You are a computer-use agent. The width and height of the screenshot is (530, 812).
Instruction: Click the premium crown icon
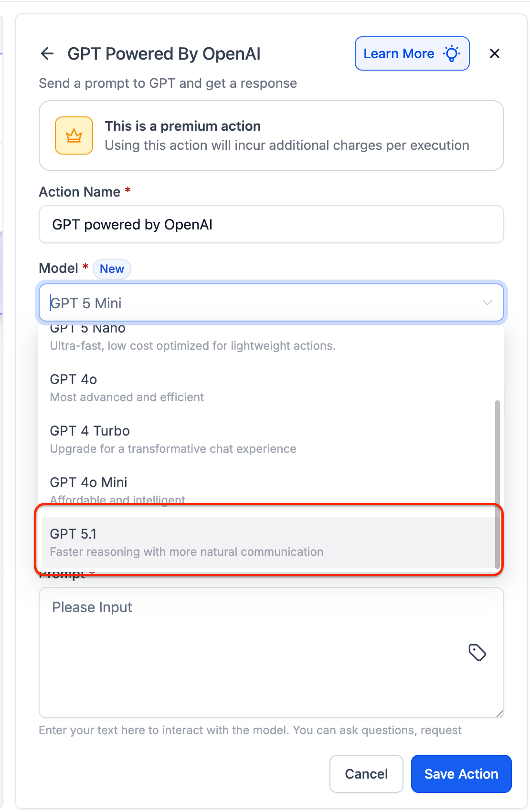(x=74, y=136)
